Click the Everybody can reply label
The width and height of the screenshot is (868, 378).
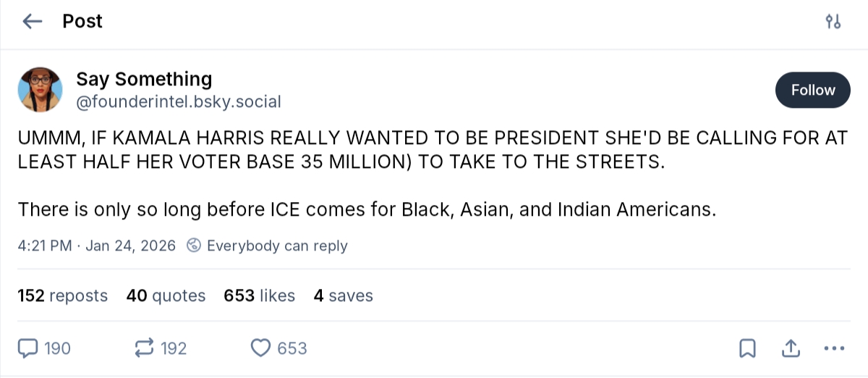tap(277, 245)
